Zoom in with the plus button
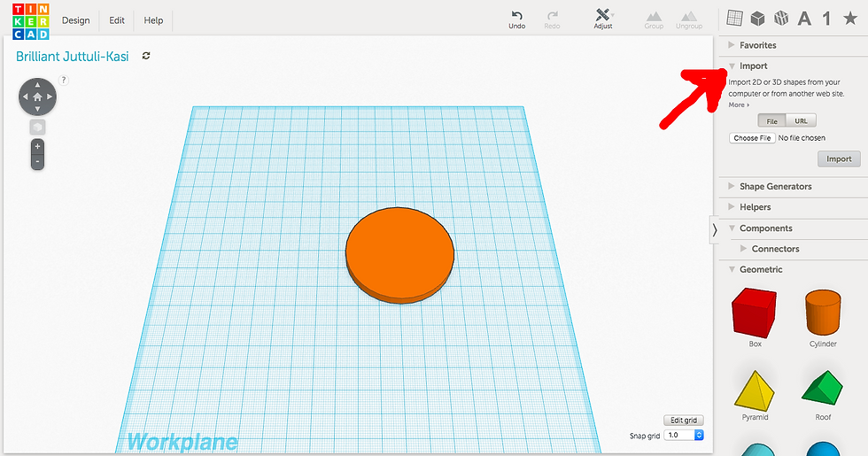This screenshot has width=868, height=456. 37,147
